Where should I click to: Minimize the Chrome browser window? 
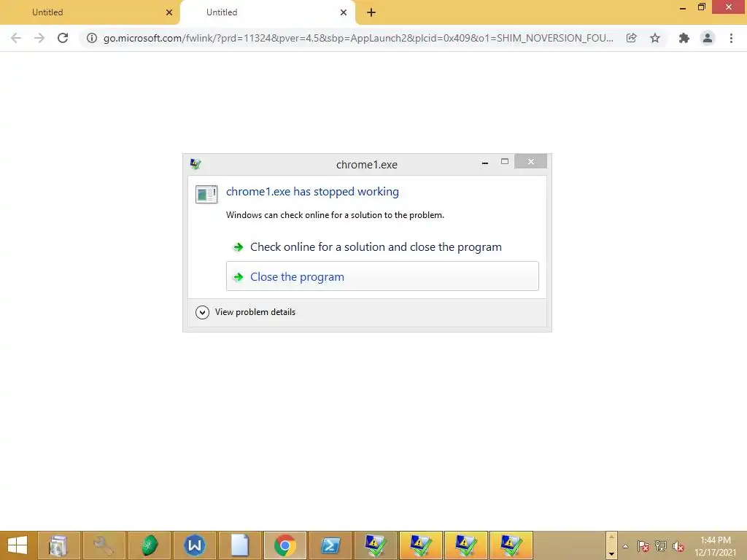click(683, 7)
